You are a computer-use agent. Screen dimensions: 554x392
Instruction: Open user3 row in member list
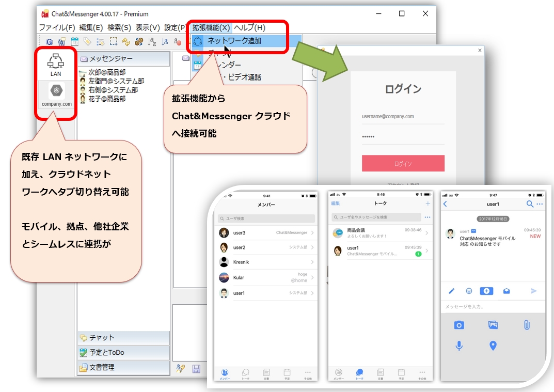click(x=266, y=232)
